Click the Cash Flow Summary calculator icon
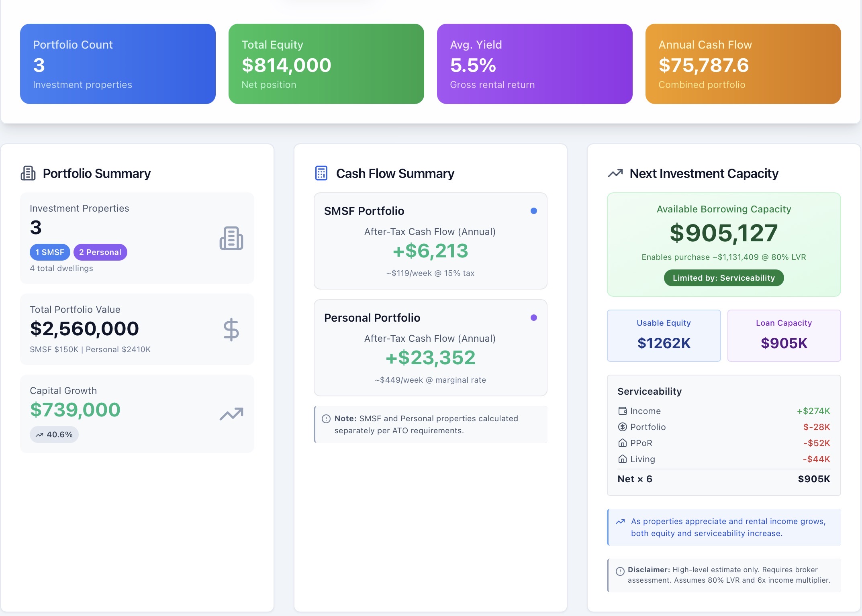 [321, 173]
